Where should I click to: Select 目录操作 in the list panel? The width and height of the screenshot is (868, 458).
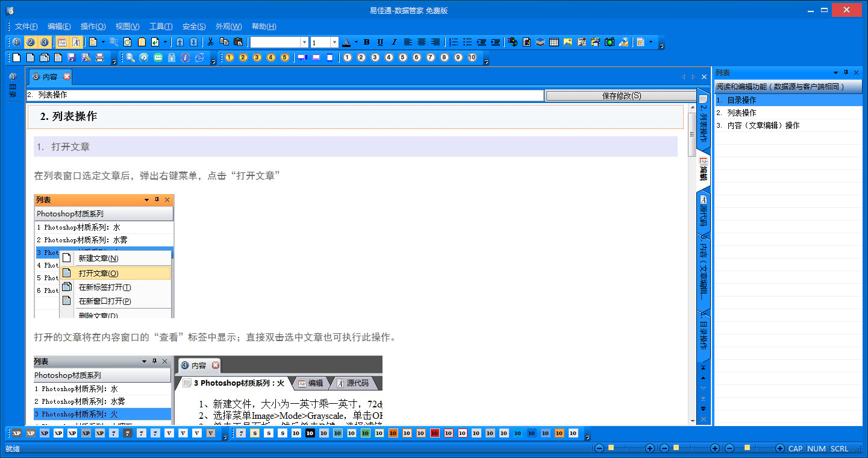point(788,100)
